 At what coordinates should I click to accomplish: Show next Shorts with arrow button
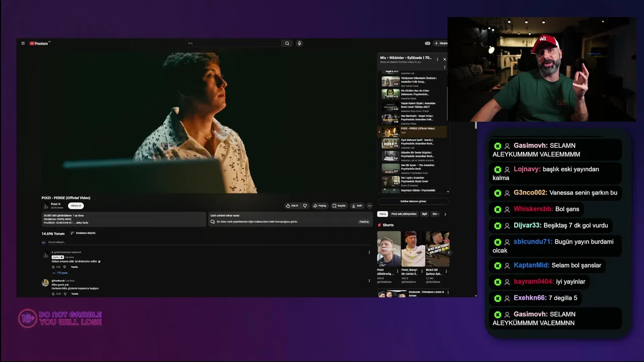[x=448, y=252]
